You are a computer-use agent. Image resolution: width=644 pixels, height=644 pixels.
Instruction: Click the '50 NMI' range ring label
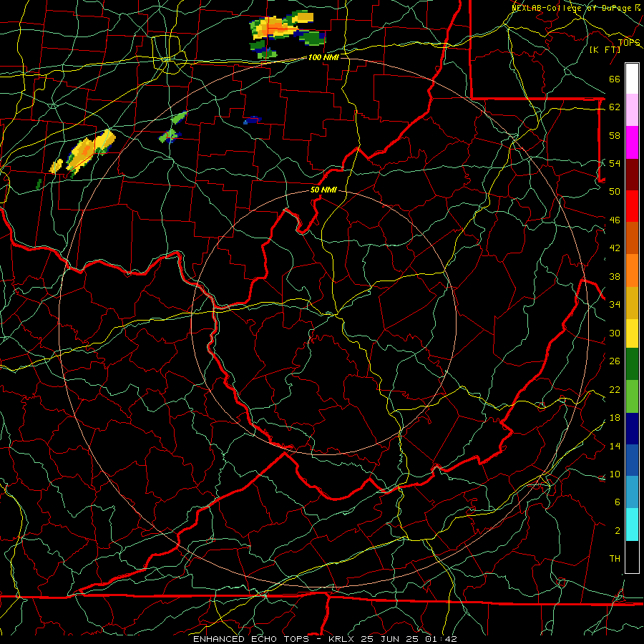[x=323, y=190]
